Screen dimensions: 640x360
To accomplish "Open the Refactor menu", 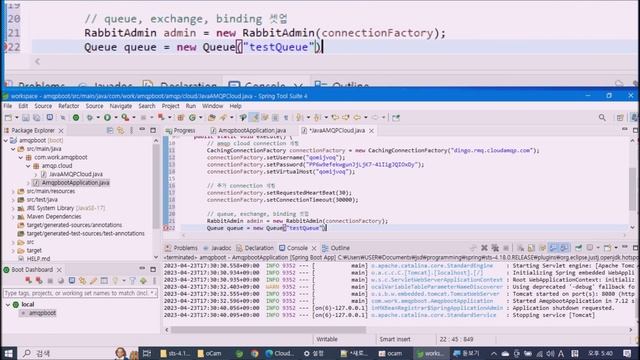I will (69, 106).
